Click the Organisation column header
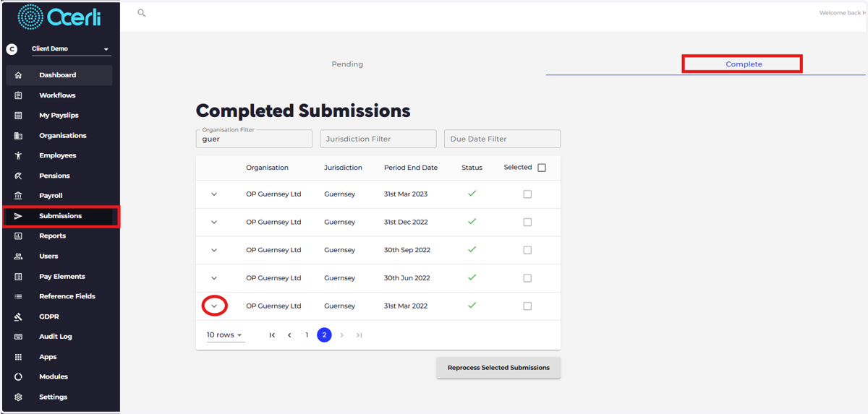 pos(267,168)
